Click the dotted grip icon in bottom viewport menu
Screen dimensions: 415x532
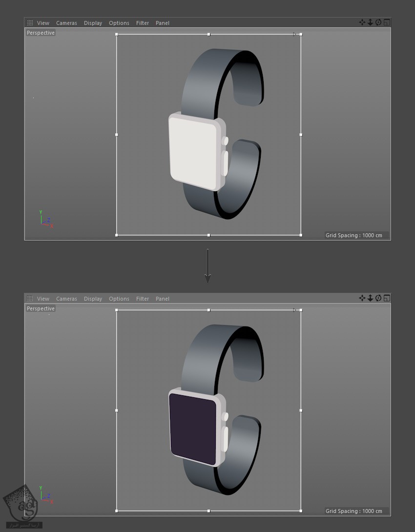click(x=30, y=299)
